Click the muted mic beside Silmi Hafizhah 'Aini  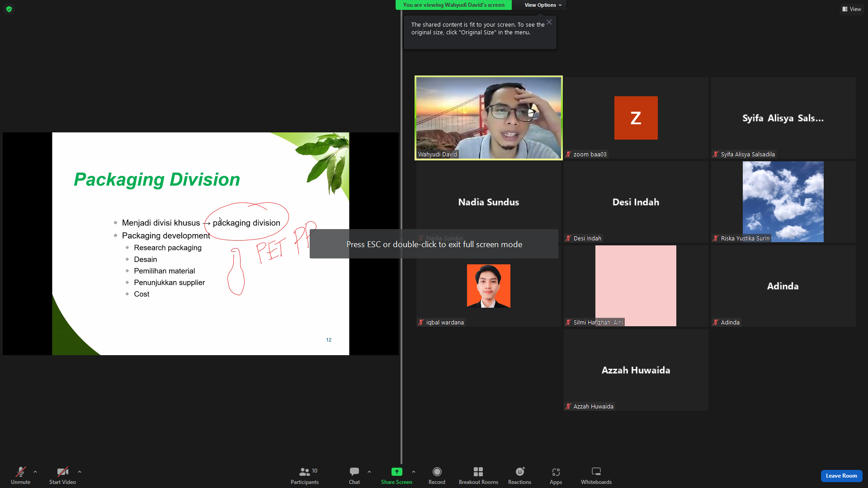coord(569,322)
